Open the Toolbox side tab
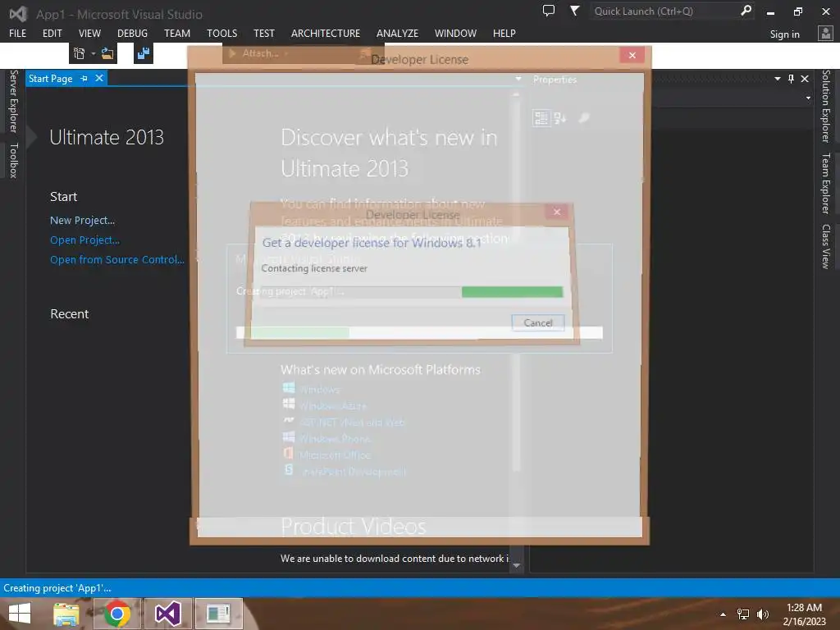 pos(14,160)
